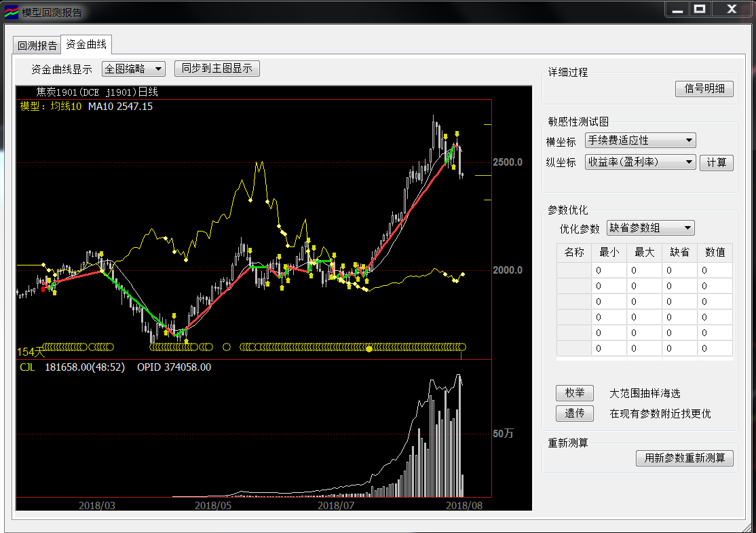
Task: Minimize the 模型回测报告 window
Action: (675, 10)
